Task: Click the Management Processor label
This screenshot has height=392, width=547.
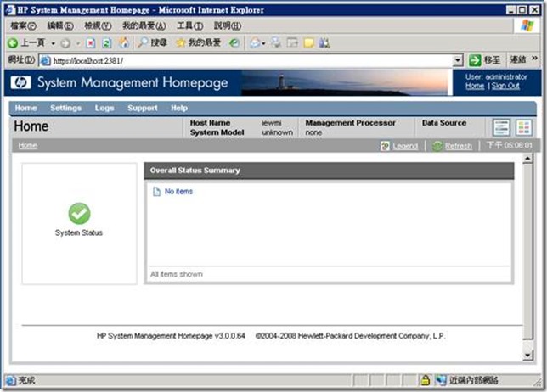Action: pos(350,123)
